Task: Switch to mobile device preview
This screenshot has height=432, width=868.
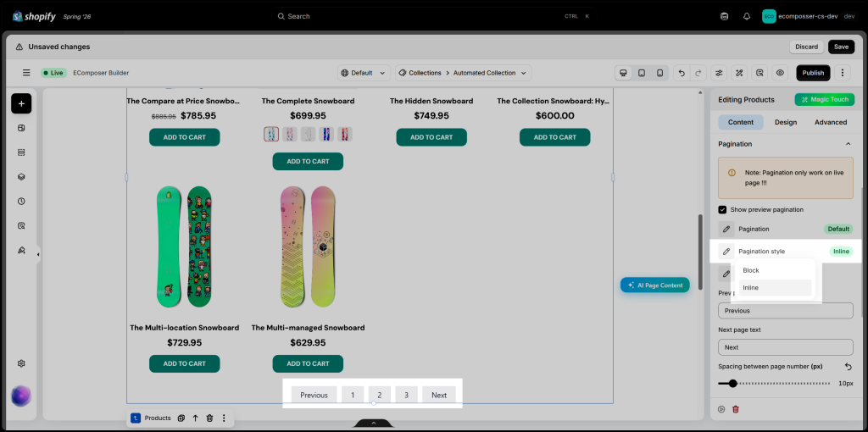Action: pos(659,73)
